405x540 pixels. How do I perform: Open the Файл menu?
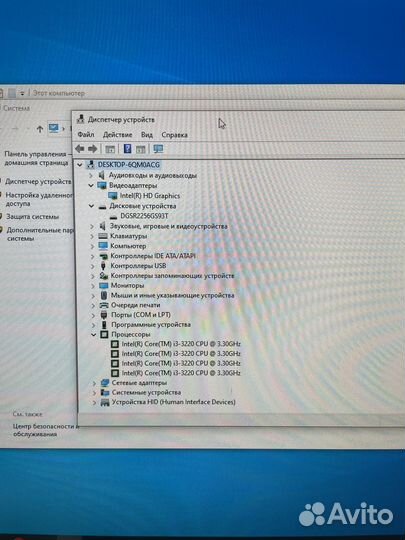point(86,135)
